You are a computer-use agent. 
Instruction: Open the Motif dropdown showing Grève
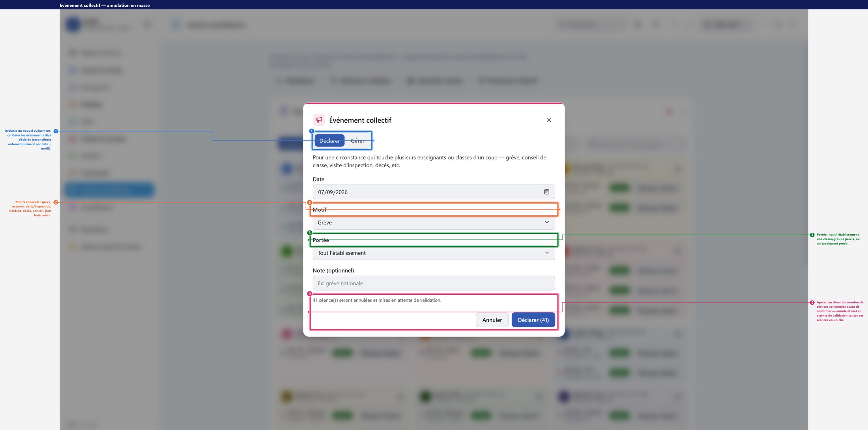[434, 222]
